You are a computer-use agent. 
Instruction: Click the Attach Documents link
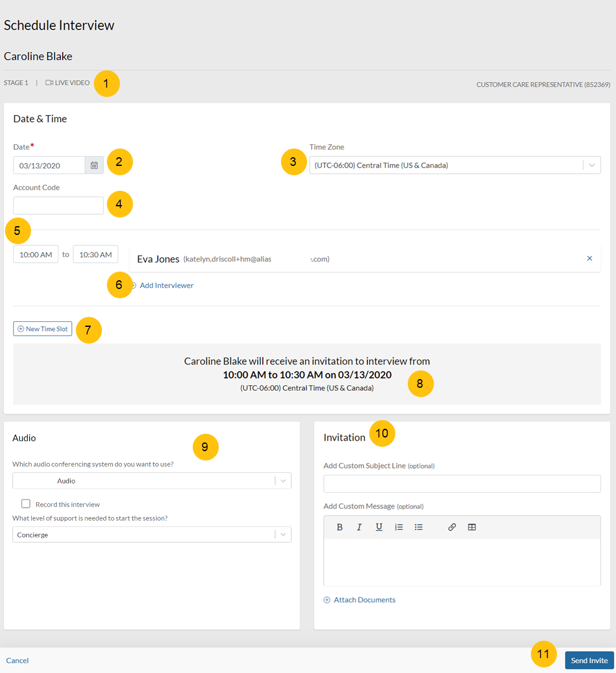tap(364, 600)
